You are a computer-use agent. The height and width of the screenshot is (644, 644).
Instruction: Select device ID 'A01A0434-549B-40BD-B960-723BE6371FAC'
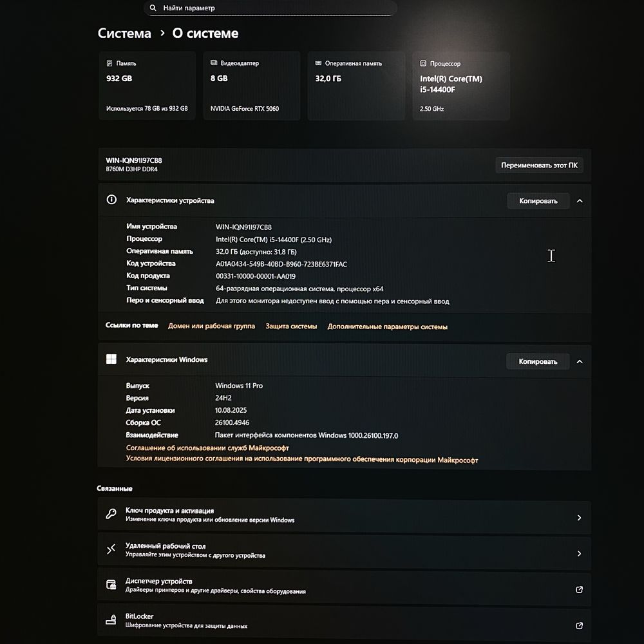click(x=281, y=264)
